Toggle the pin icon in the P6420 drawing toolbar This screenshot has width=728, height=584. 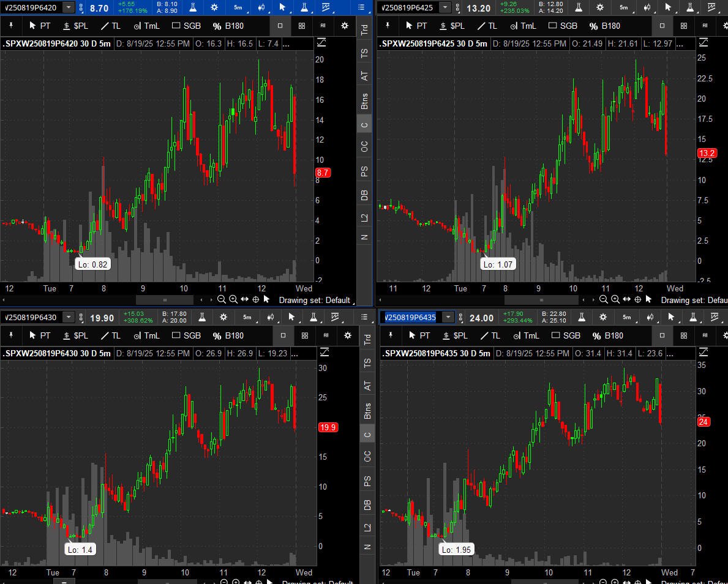click(12, 26)
